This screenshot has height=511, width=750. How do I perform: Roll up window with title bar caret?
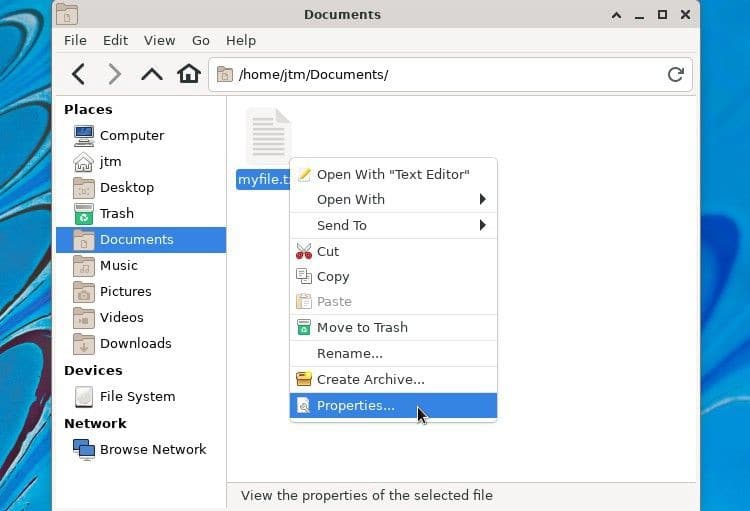tap(617, 15)
